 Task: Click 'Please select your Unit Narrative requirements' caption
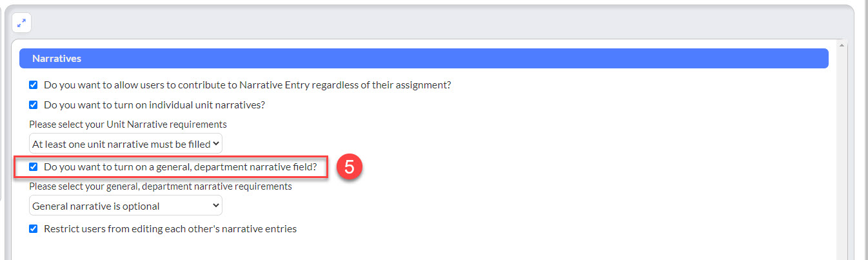[x=128, y=124]
